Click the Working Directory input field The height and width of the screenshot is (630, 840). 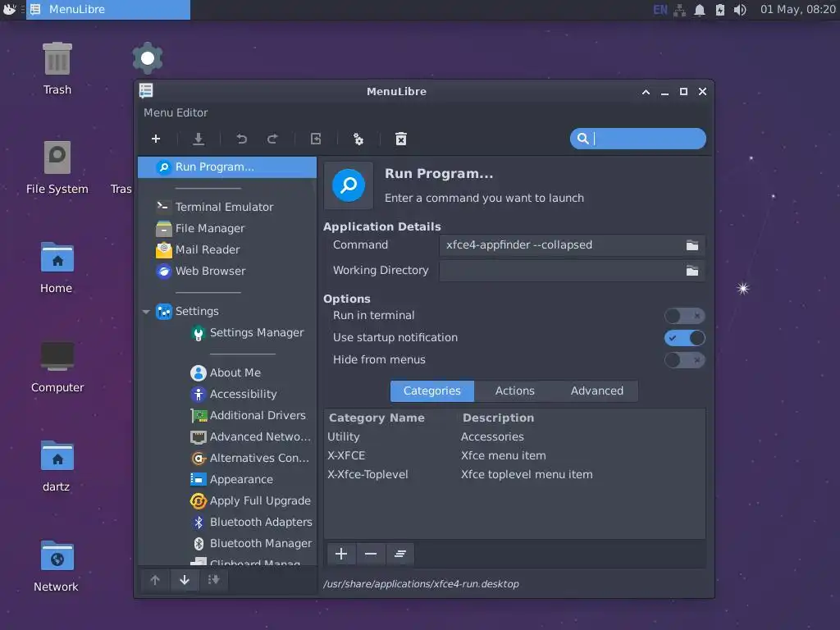[572, 271]
